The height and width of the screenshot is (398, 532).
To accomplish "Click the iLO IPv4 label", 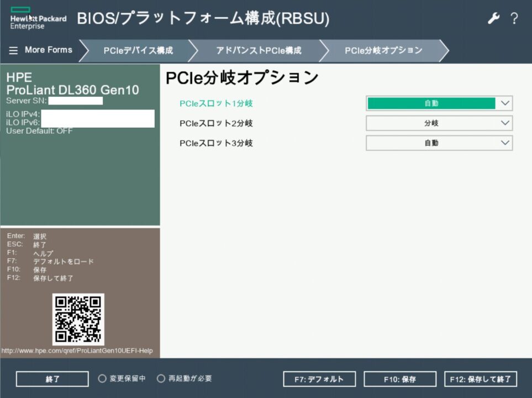I will click(23, 114).
